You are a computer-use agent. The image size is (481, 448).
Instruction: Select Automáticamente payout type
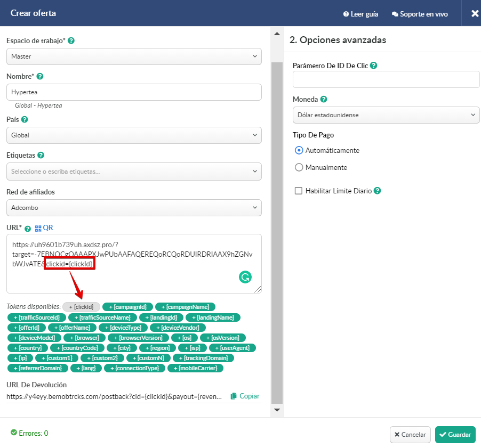299,150
